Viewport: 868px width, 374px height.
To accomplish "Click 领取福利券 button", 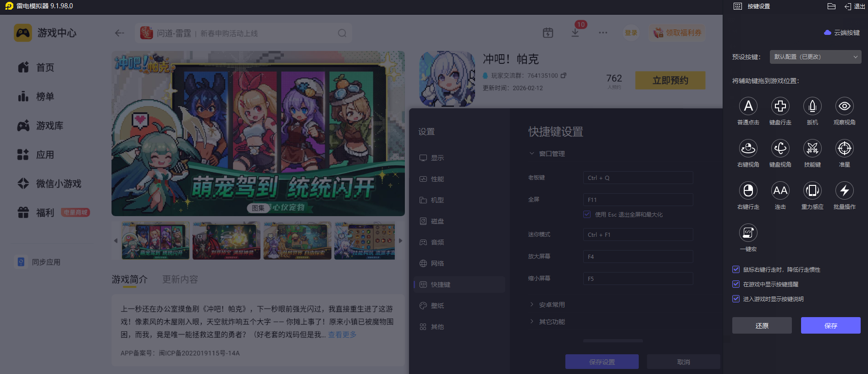I will (x=677, y=33).
